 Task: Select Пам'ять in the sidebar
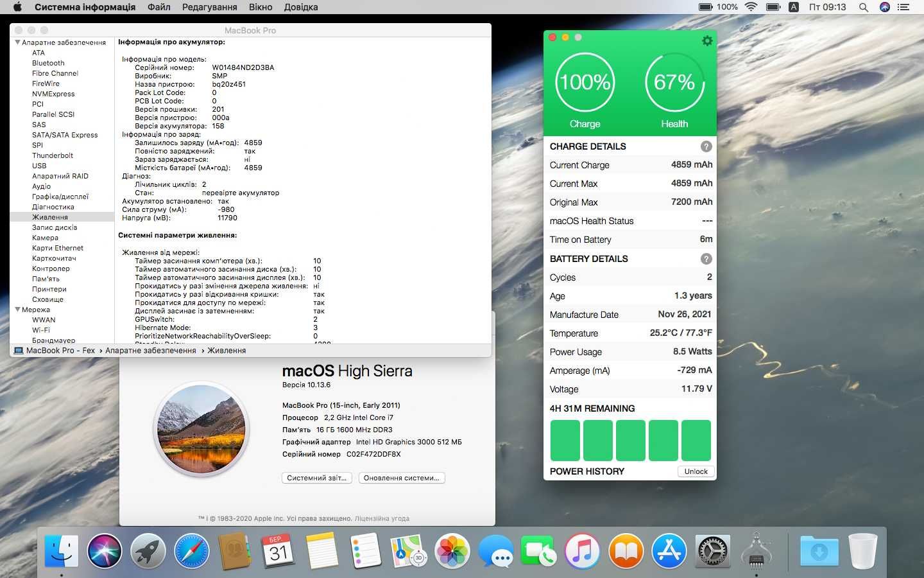click(x=46, y=279)
